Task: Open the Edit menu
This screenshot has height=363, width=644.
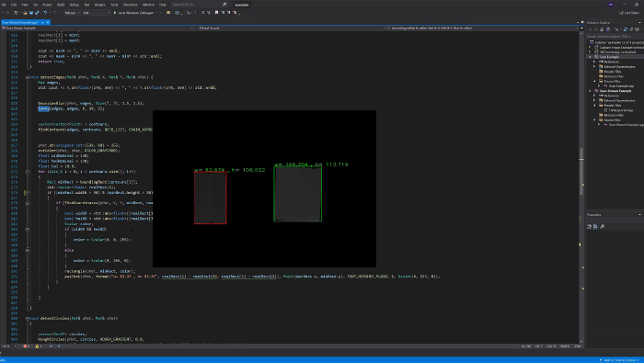Action: [14, 5]
